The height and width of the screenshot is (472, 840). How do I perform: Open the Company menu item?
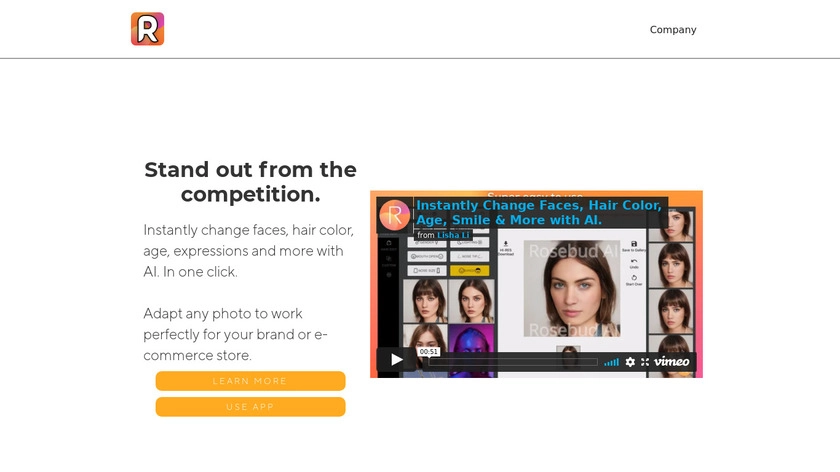tap(673, 29)
